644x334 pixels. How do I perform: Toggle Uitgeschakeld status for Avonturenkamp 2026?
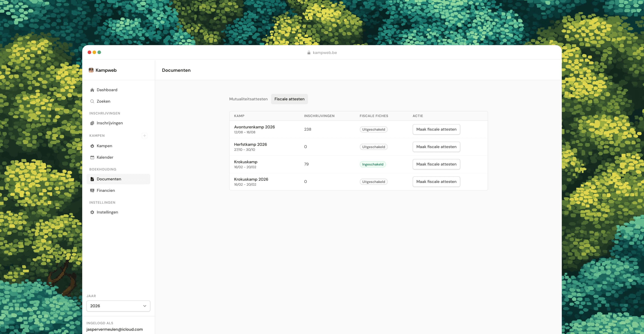coord(373,129)
